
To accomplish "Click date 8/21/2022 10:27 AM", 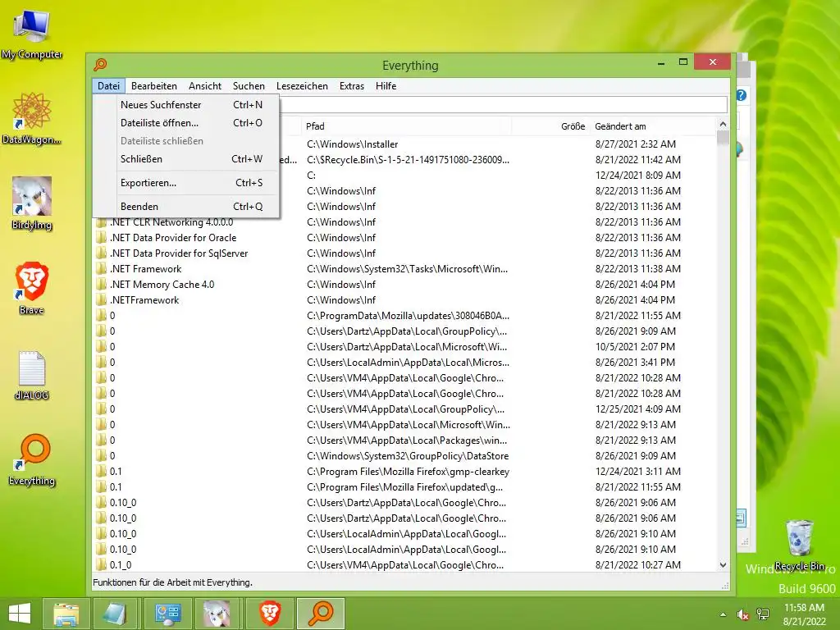I will [638, 564].
